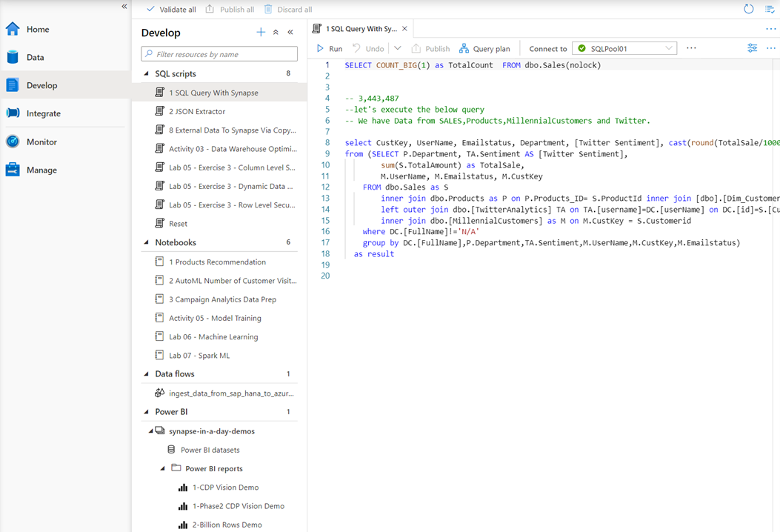Open the SQLPool01 connection dropdown
The width and height of the screenshot is (780, 532).
tap(624, 48)
